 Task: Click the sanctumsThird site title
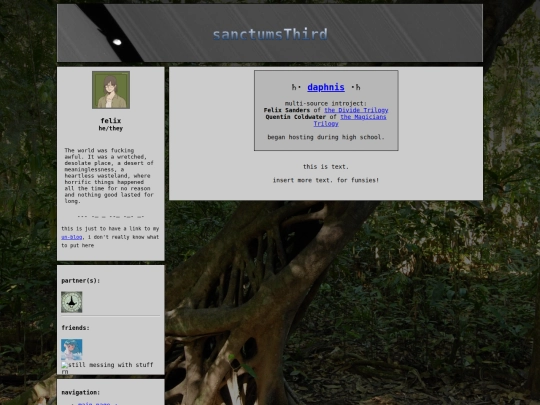click(x=270, y=34)
